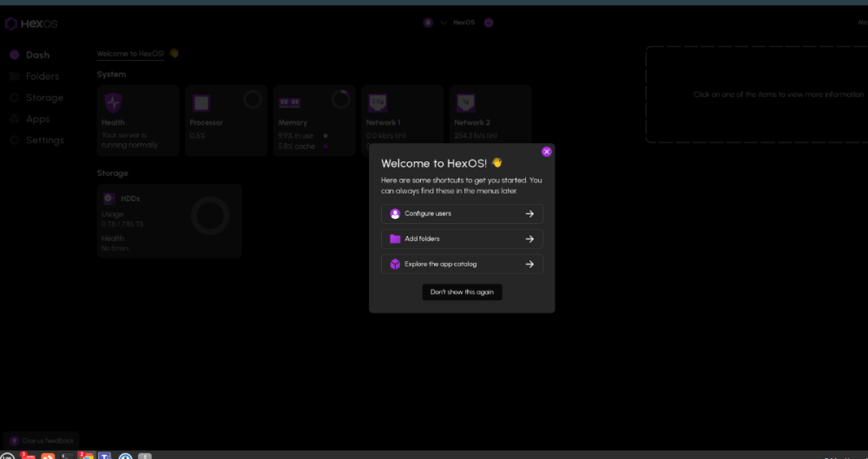
Task: Open the taskbar app with badge 2
Action: coord(86,456)
